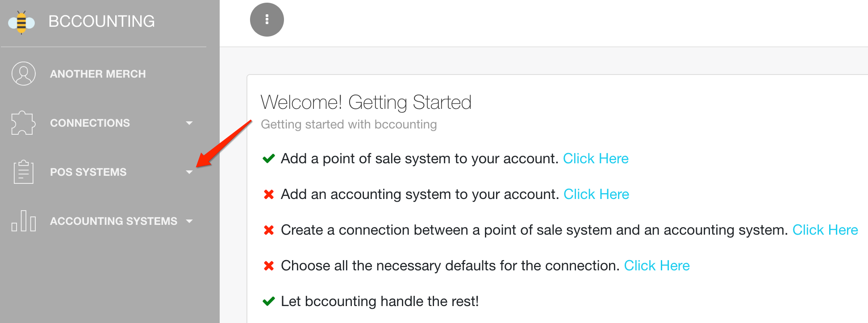The width and height of the screenshot is (868, 323).
Task: Click the Connections puzzle piece icon
Action: (x=23, y=123)
